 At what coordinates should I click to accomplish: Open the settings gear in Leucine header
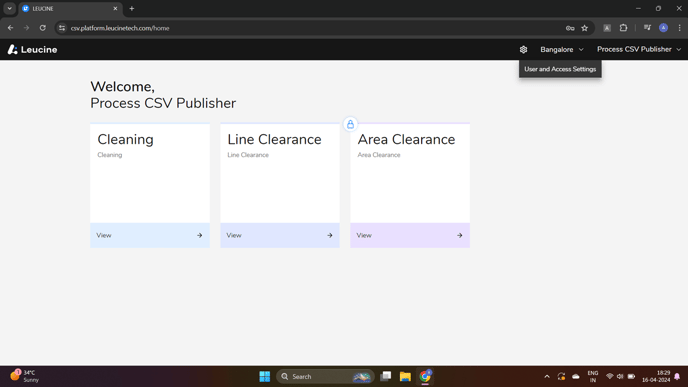coord(523,50)
